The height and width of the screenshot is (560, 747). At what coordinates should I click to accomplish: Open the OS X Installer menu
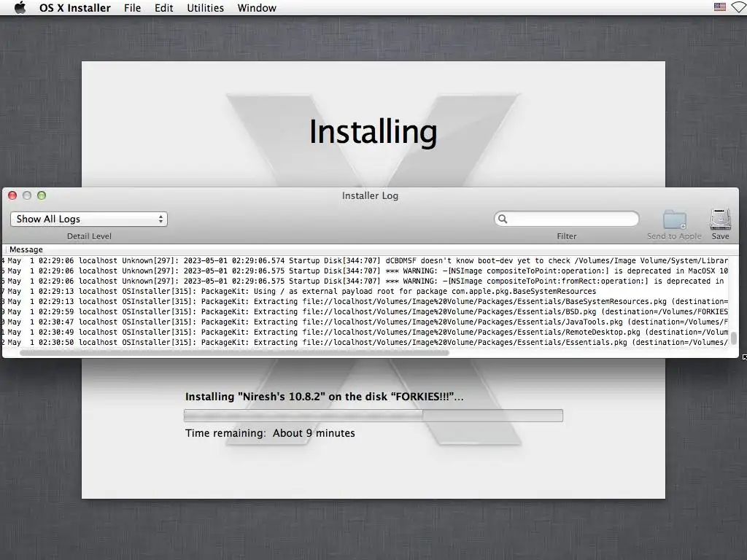75,8
